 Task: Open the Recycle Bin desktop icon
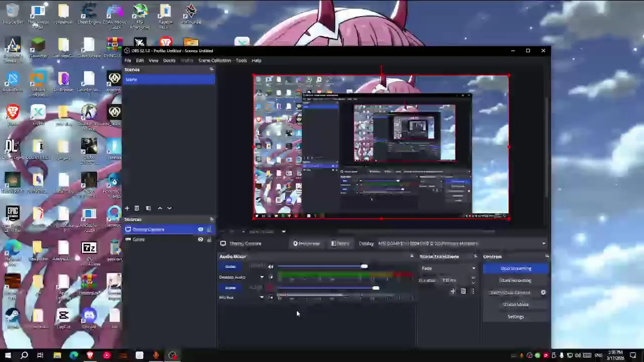13,14
